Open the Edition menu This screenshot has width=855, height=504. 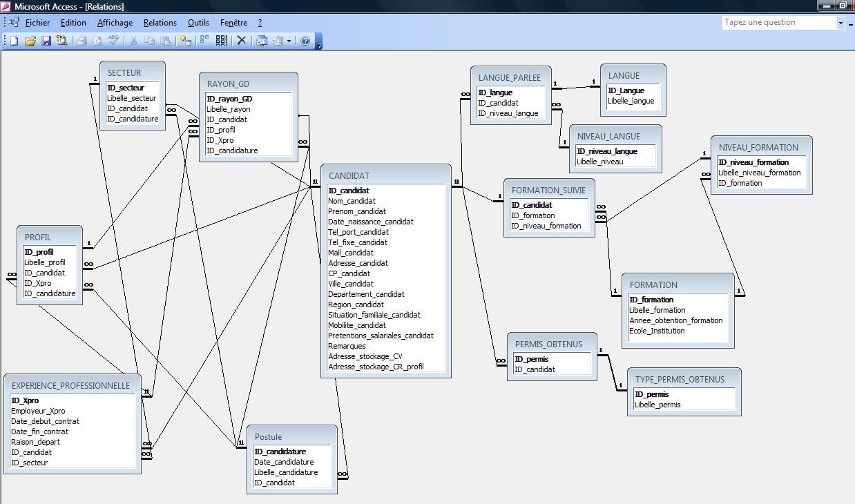[x=73, y=23]
